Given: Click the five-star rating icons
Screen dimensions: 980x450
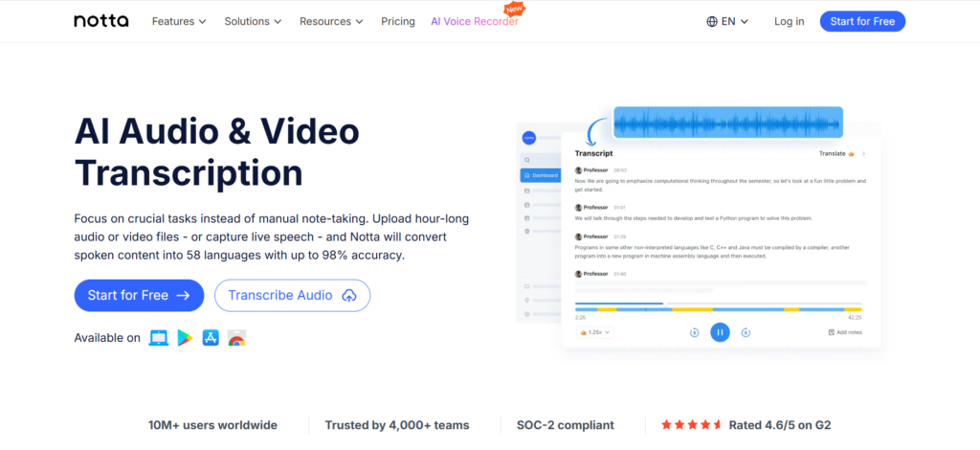Looking at the screenshot, I should [x=691, y=425].
